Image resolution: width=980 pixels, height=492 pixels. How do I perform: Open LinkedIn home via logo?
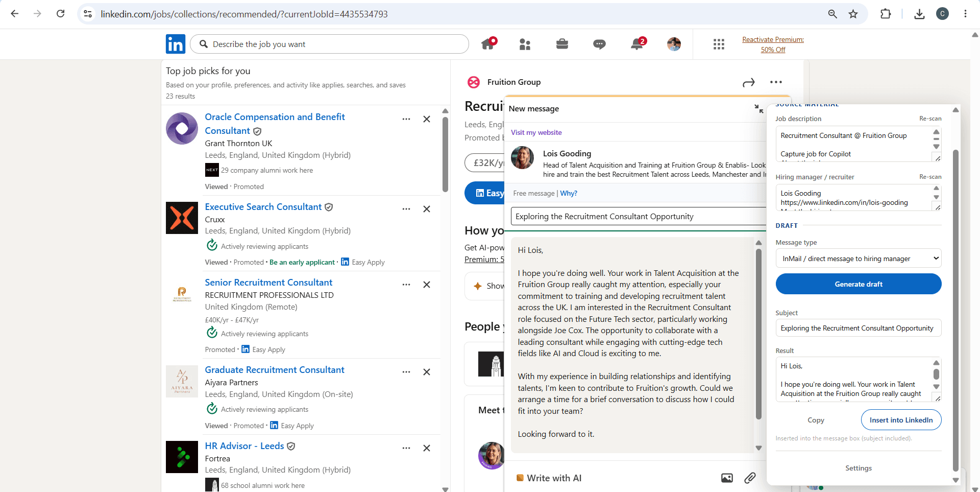click(x=176, y=44)
